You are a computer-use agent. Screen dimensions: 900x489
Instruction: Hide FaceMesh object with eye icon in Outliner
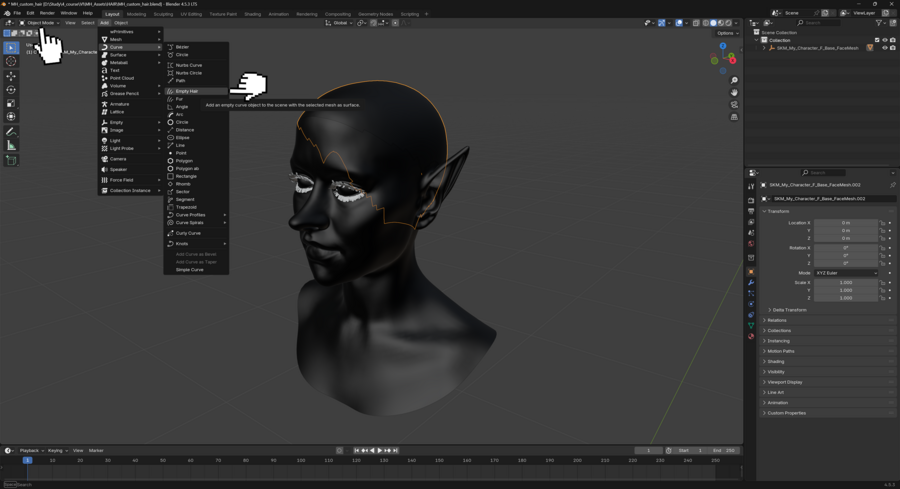pyautogui.click(x=884, y=48)
